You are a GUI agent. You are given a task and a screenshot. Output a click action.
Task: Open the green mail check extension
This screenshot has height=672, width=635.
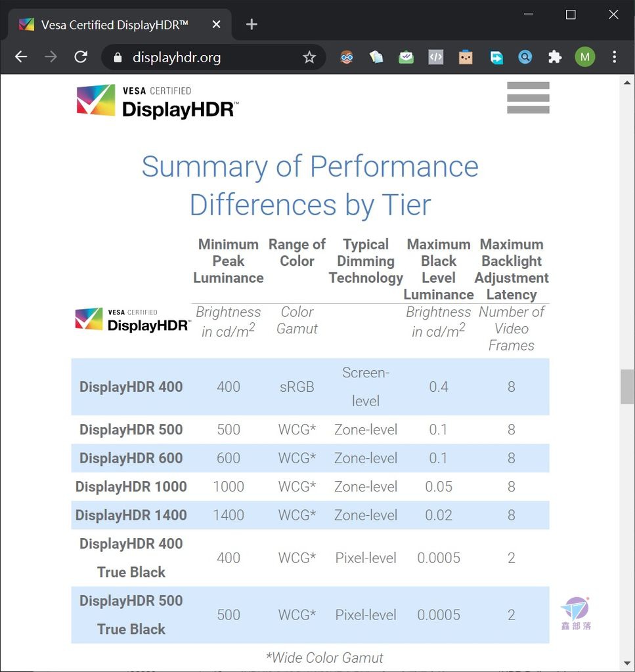point(406,57)
